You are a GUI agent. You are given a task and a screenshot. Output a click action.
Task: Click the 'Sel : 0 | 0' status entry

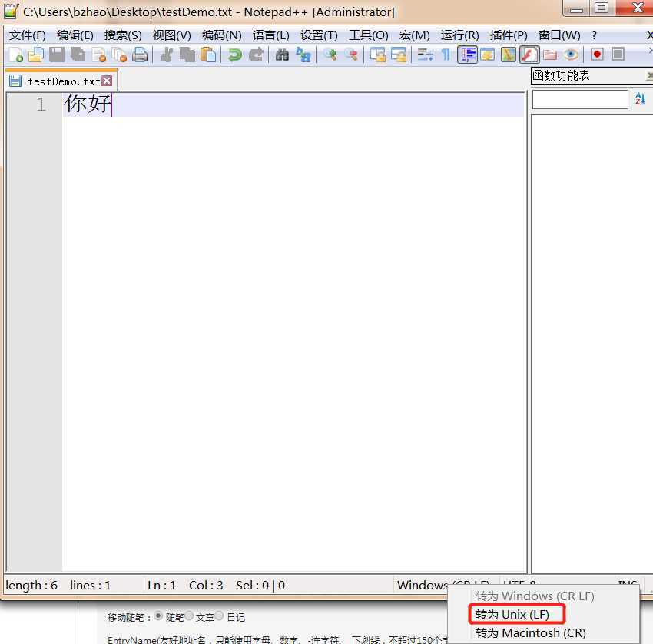[260, 586]
